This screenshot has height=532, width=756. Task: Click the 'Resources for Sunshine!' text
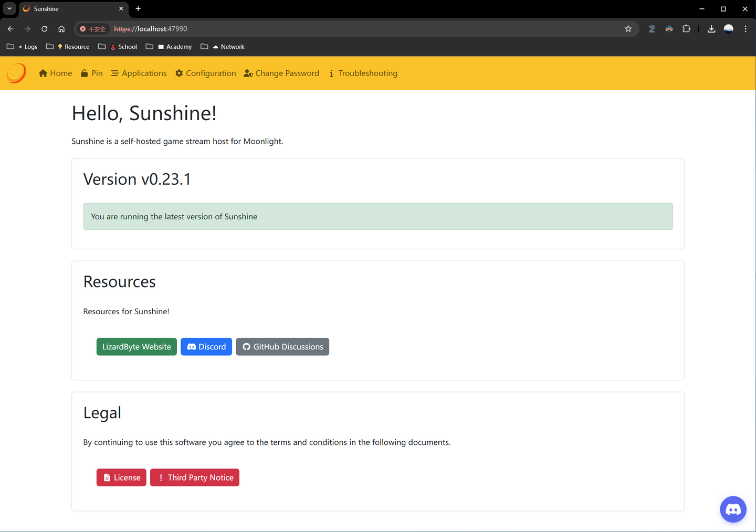[x=126, y=312]
